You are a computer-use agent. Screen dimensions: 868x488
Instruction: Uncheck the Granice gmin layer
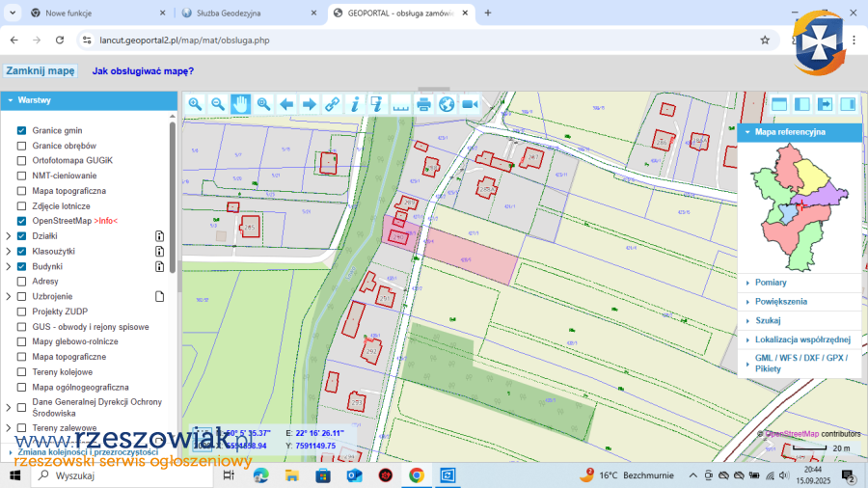coord(21,130)
